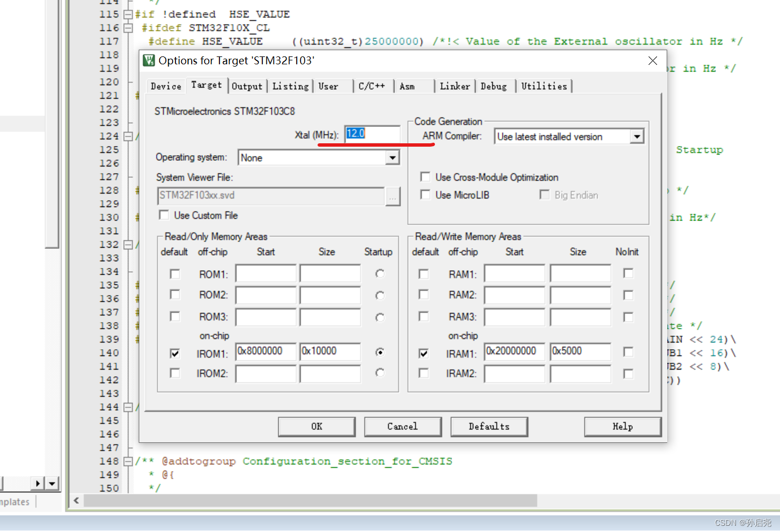
Task: Click the editor horizontal scrollbar thumb
Action: coord(310,500)
